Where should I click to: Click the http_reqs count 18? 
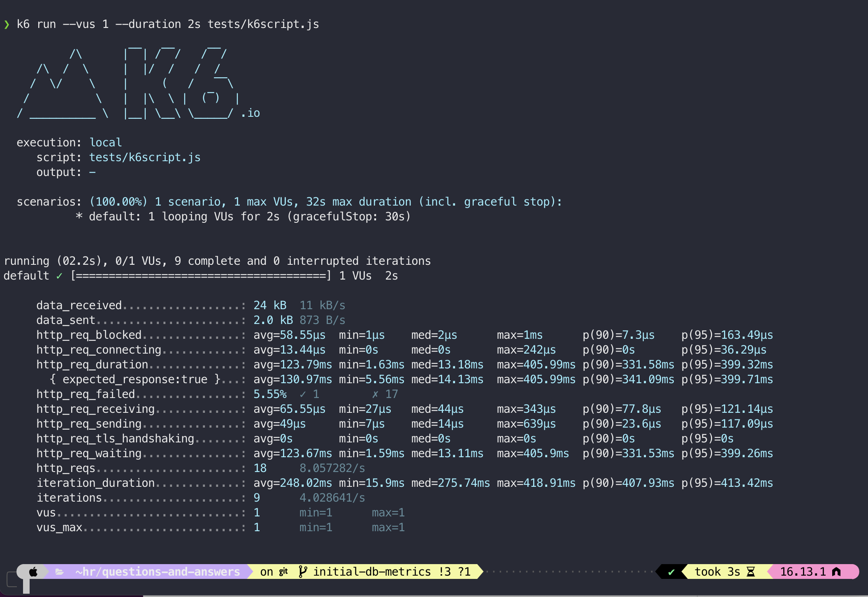click(x=260, y=468)
